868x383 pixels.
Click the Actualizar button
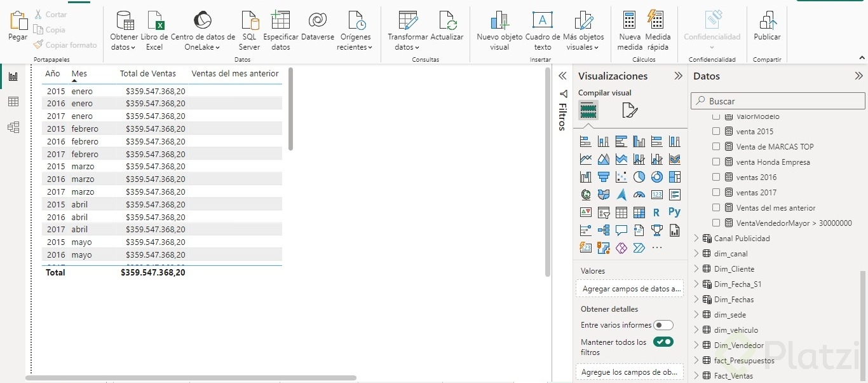pyautogui.click(x=447, y=25)
